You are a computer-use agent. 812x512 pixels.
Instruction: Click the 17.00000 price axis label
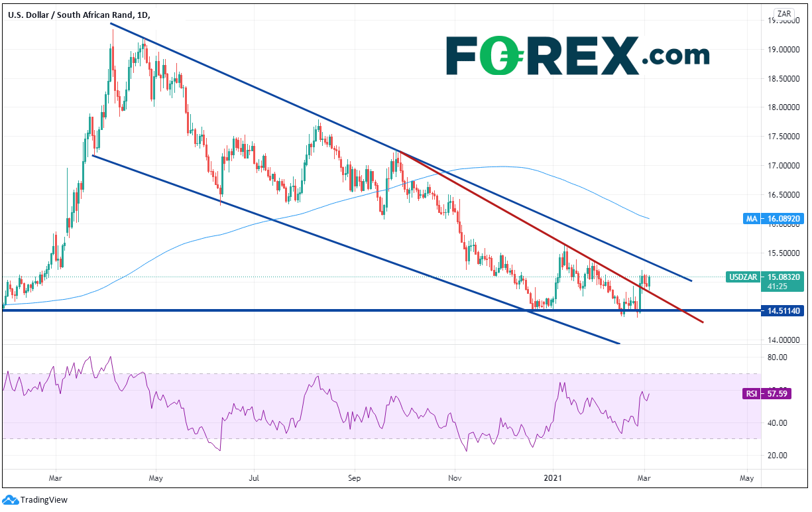tap(785, 166)
